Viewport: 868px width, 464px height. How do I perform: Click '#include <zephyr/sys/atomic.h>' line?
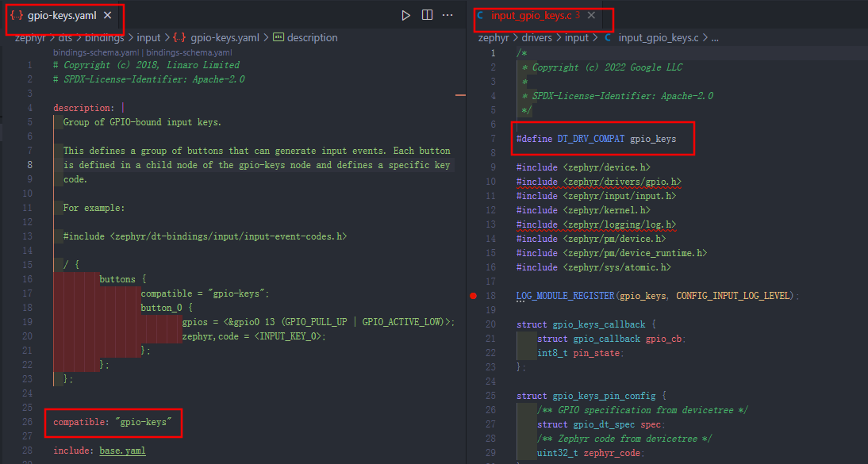tap(593, 267)
